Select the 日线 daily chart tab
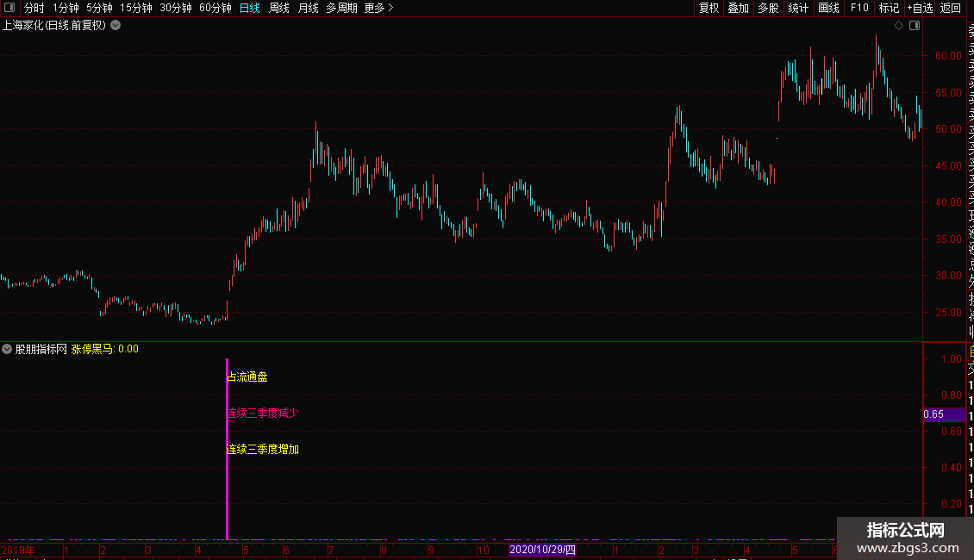Viewport: 974px width, 560px height. (250, 8)
